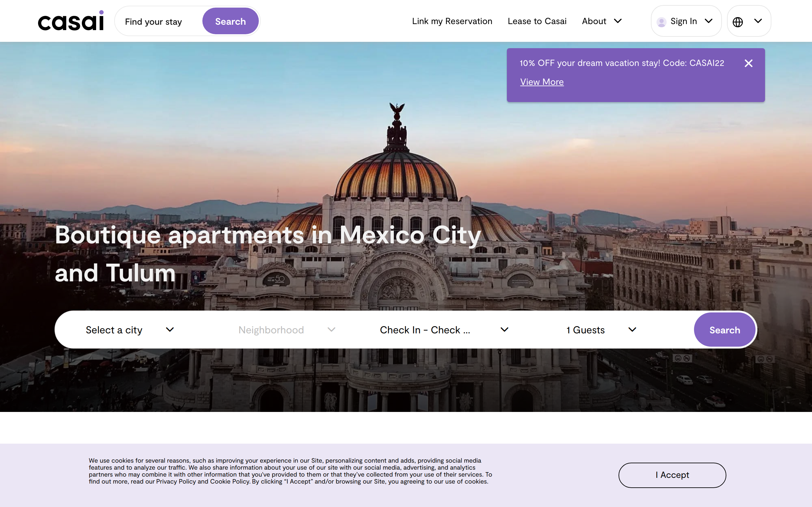
Task: Open Link my Reservation
Action: pyautogui.click(x=452, y=21)
